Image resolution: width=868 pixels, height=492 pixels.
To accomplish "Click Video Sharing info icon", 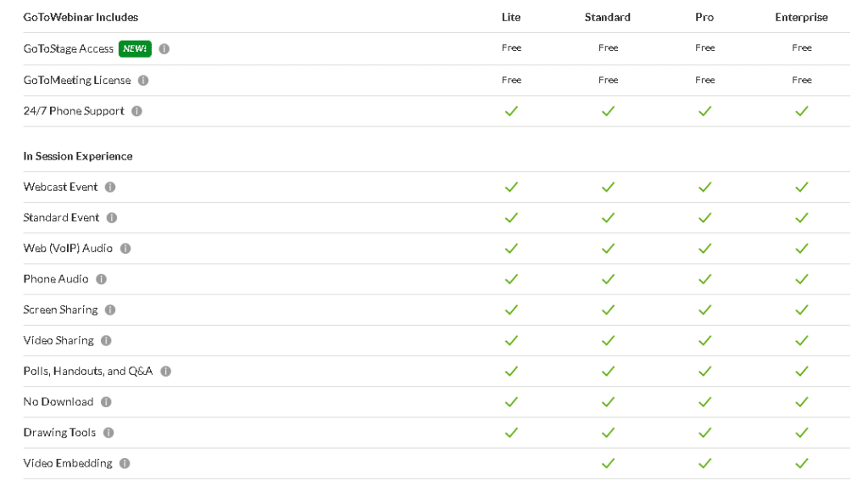I will 106,340.
